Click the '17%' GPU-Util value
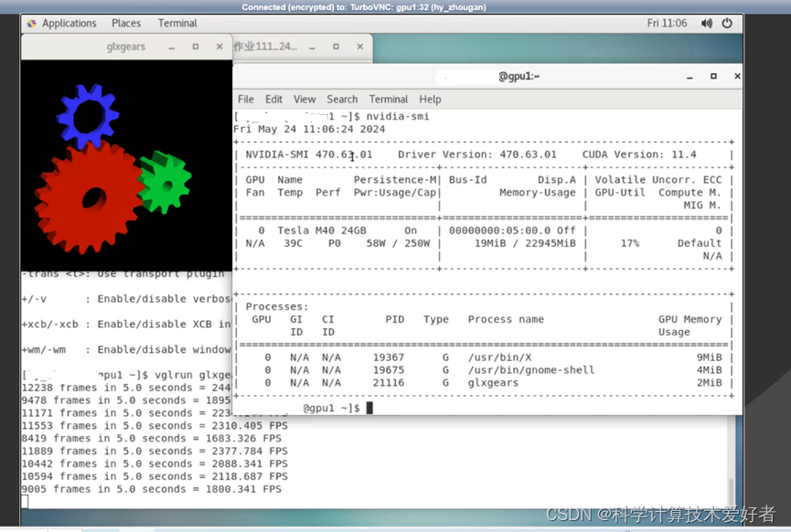This screenshot has height=532, width=791. [x=629, y=243]
